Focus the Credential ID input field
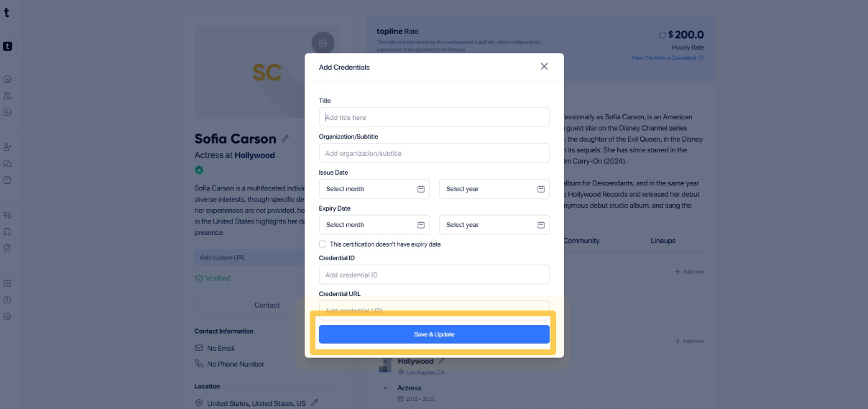This screenshot has height=409, width=868. coord(434,275)
